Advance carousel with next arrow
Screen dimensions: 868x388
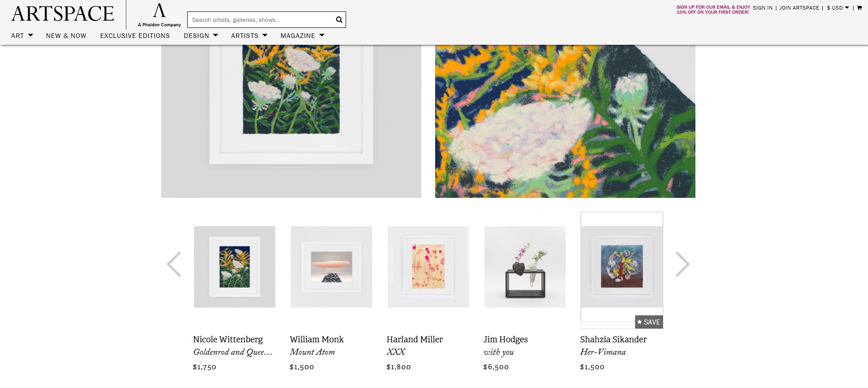point(682,264)
